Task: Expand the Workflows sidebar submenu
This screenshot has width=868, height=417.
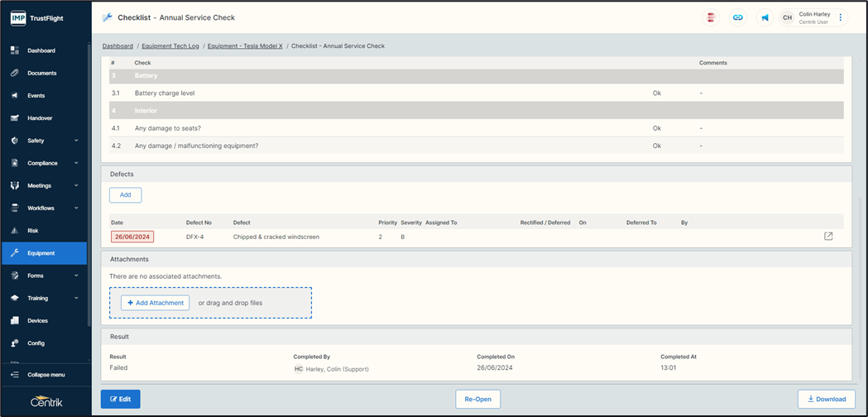Action: click(76, 208)
